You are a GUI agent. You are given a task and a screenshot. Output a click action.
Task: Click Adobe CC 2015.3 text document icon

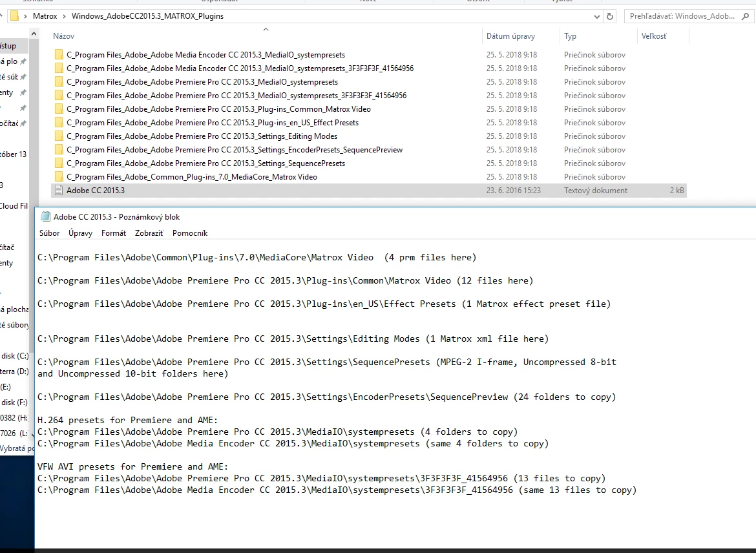(59, 190)
